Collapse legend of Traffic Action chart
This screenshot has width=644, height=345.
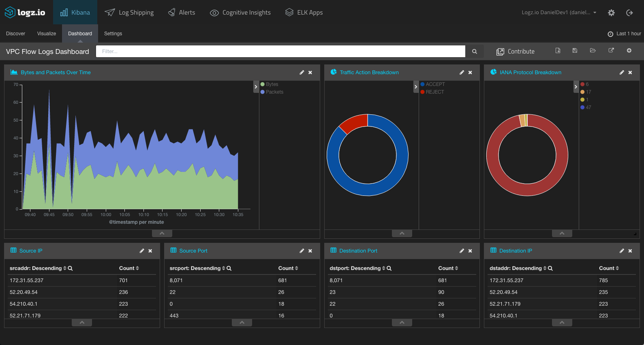416,87
